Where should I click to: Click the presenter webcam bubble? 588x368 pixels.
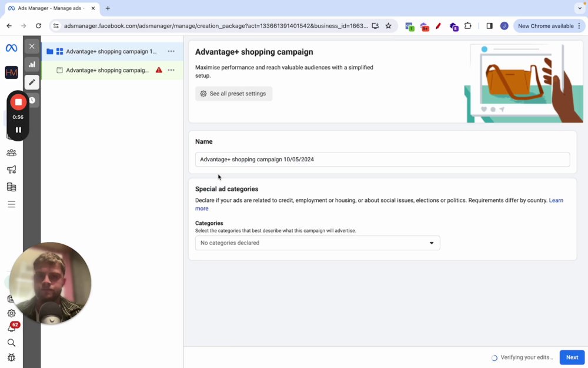50,283
